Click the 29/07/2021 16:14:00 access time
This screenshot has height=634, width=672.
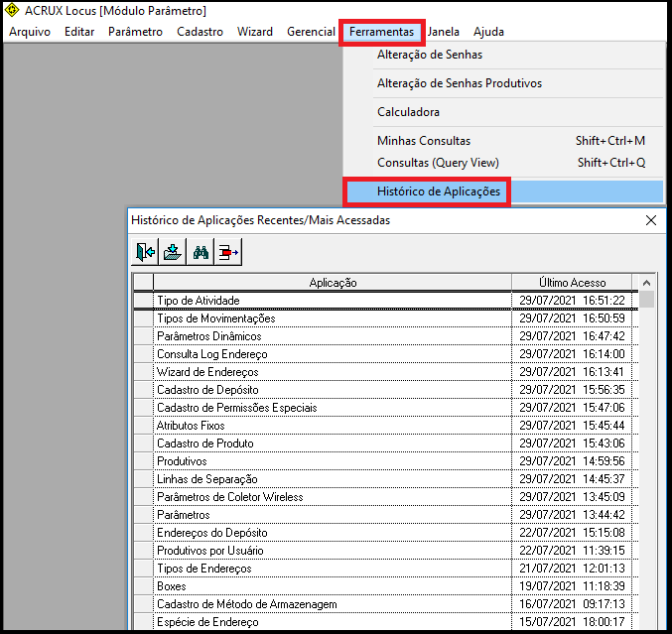(x=572, y=354)
